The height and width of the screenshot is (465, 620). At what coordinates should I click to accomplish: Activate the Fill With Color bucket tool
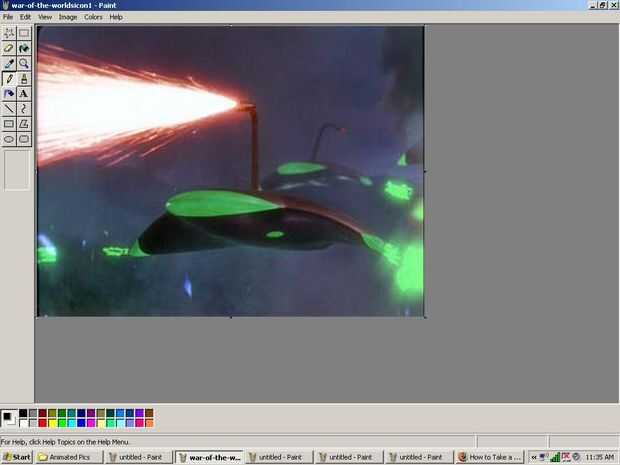(24, 48)
